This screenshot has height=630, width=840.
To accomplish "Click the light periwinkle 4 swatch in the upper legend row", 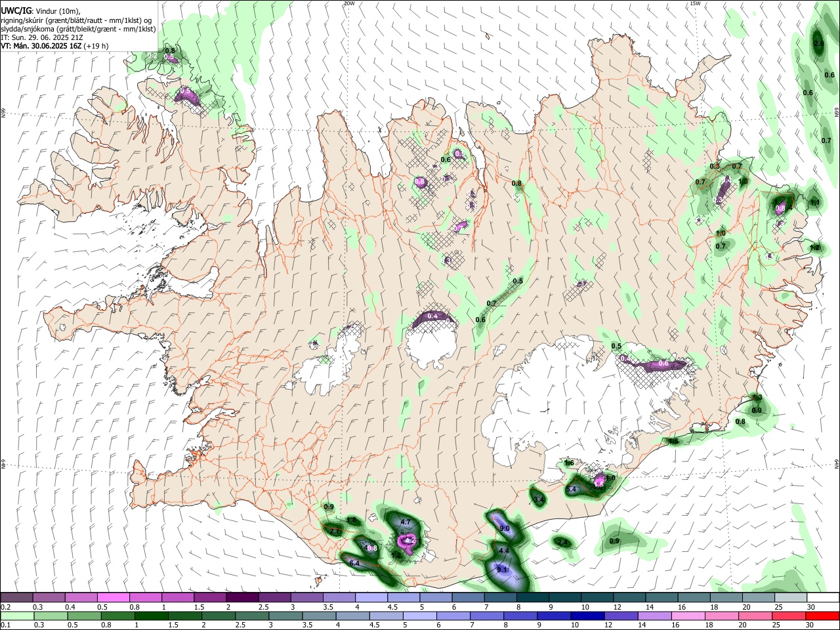I will [371, 597].
